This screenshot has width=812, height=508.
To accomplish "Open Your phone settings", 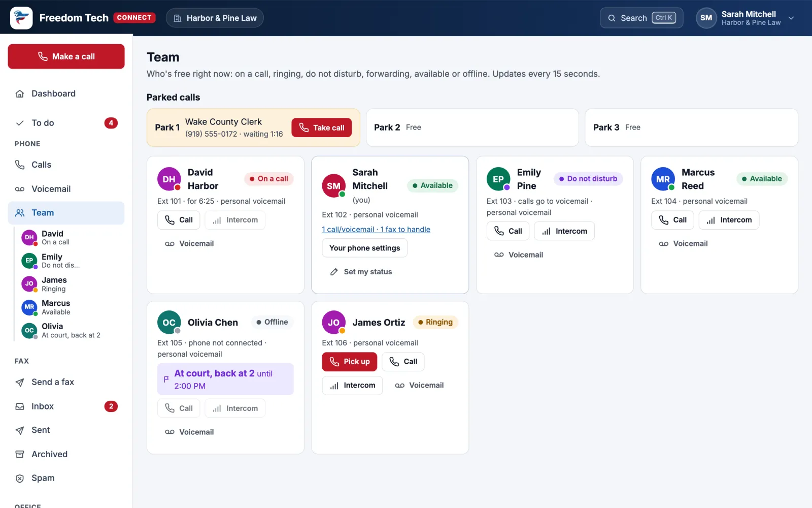I will pyautogui.click(x=364, y=248).
